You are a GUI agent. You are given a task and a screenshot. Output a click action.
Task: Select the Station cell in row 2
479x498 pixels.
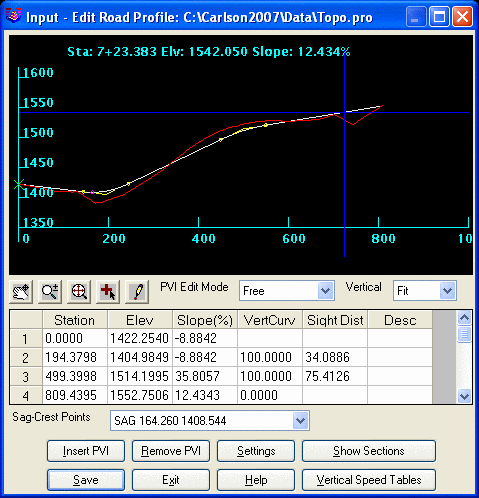point(75,357)
